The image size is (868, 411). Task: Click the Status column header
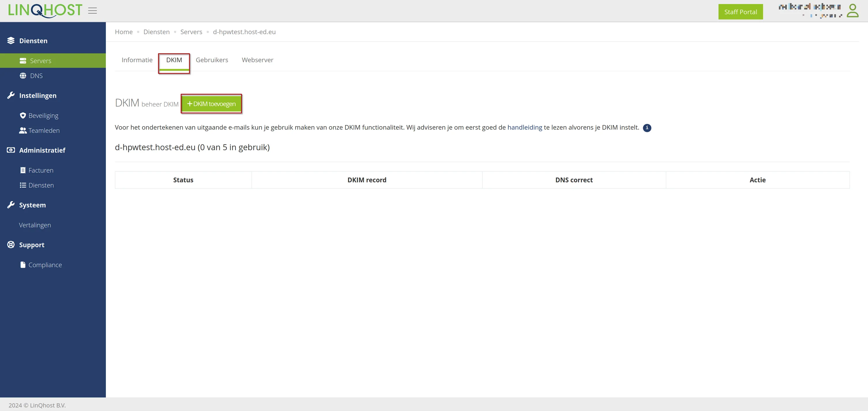coord(183,180)
